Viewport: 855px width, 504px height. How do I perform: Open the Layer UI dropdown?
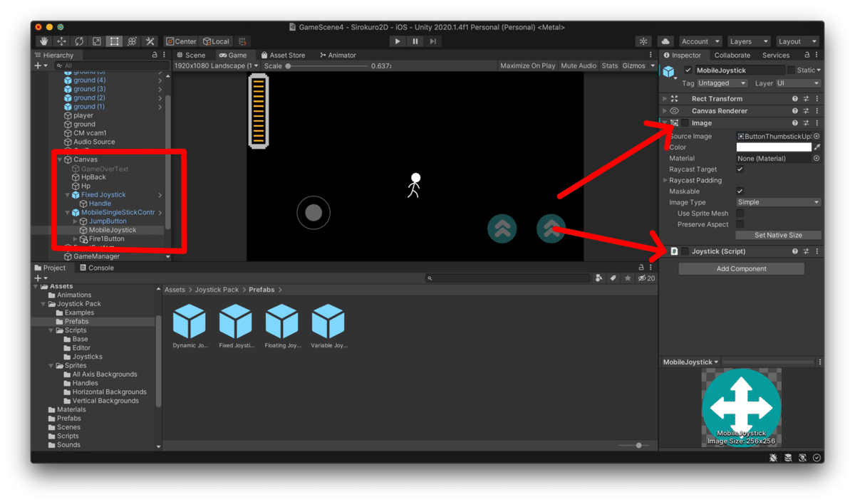[799, 83]
